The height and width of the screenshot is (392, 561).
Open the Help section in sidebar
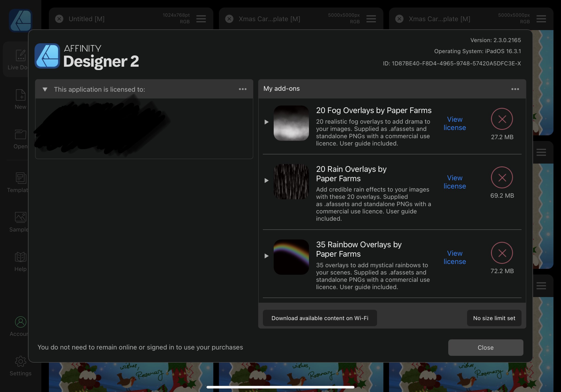click(20, 262)
